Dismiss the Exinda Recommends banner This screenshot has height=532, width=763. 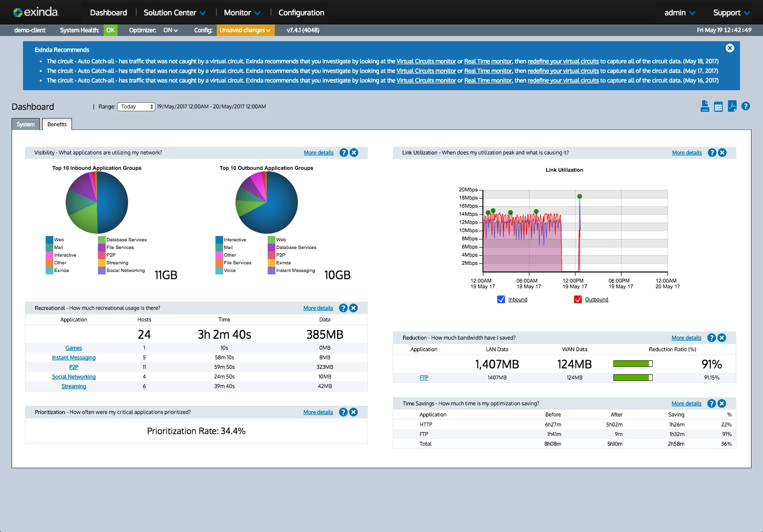[729, 48]
